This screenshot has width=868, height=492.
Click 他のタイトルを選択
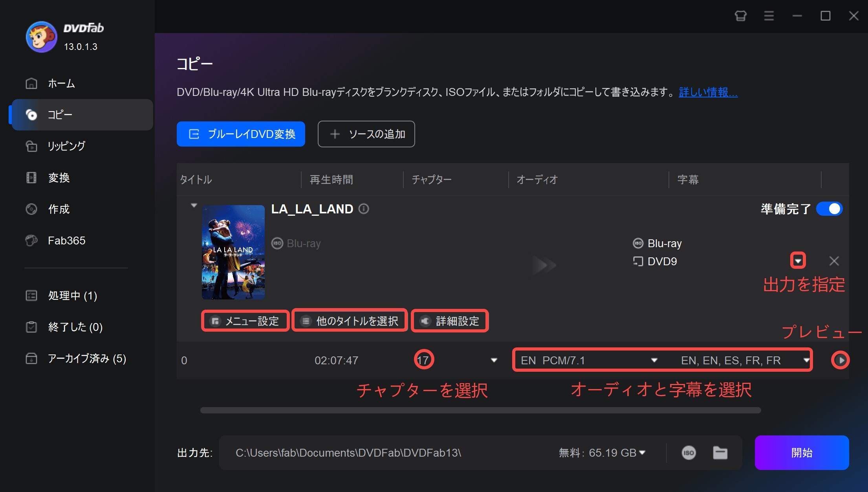click(350, 321)
